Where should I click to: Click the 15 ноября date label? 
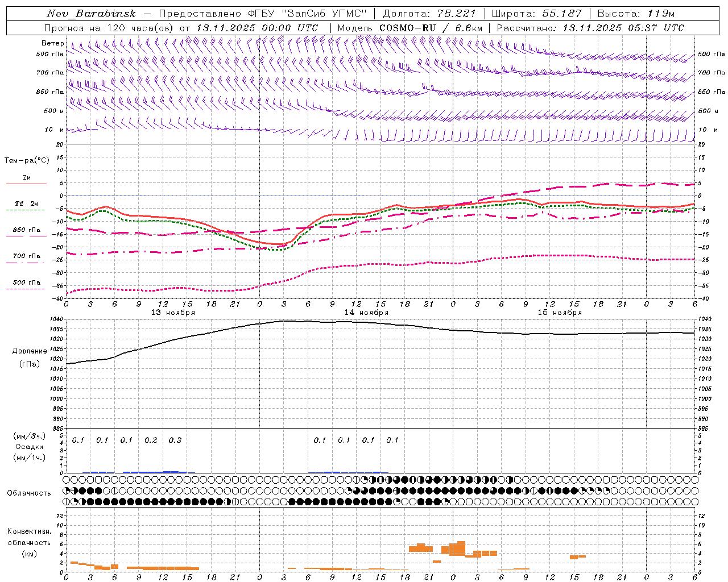tap(560, 313)
